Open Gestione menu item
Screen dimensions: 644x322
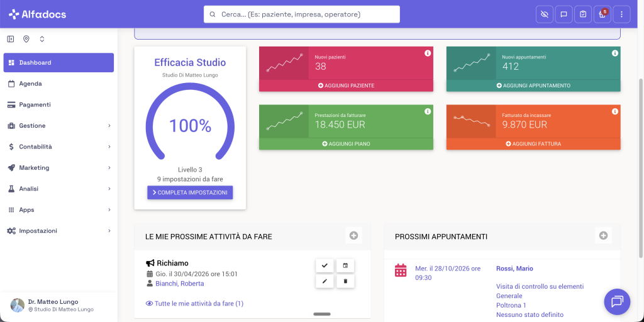tap(58, 126)
